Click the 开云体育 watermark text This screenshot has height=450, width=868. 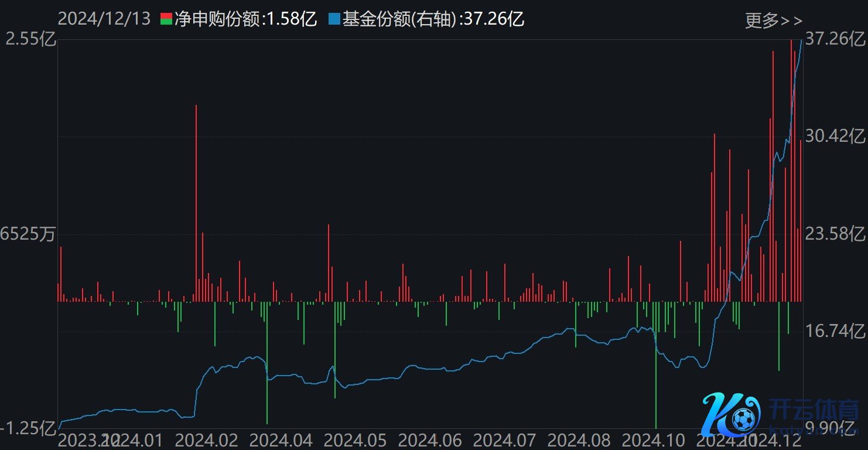coord(813,410)
